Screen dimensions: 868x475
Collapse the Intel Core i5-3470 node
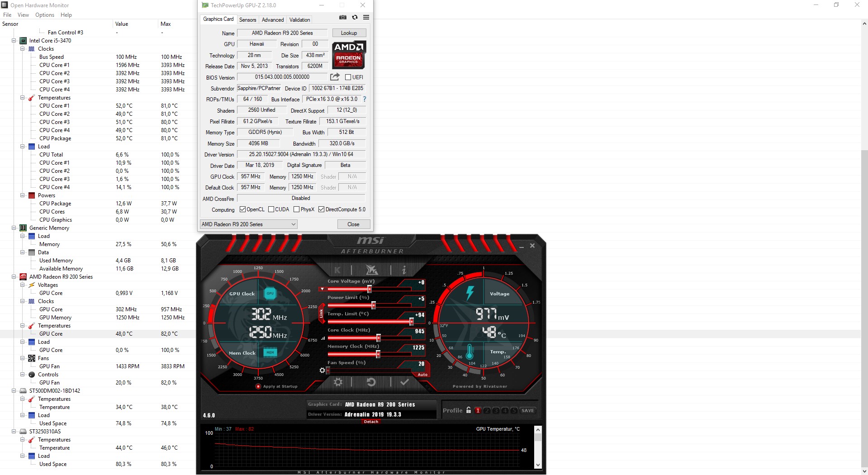pyautogui.click(x=14, y=41)
